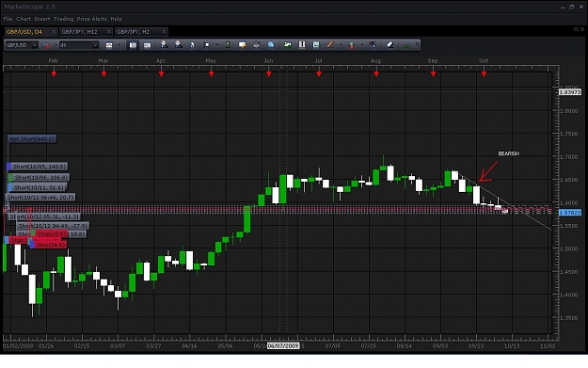Click the 1.63973 price axis tag
This screenshot has height=368, width=588.
570,92
